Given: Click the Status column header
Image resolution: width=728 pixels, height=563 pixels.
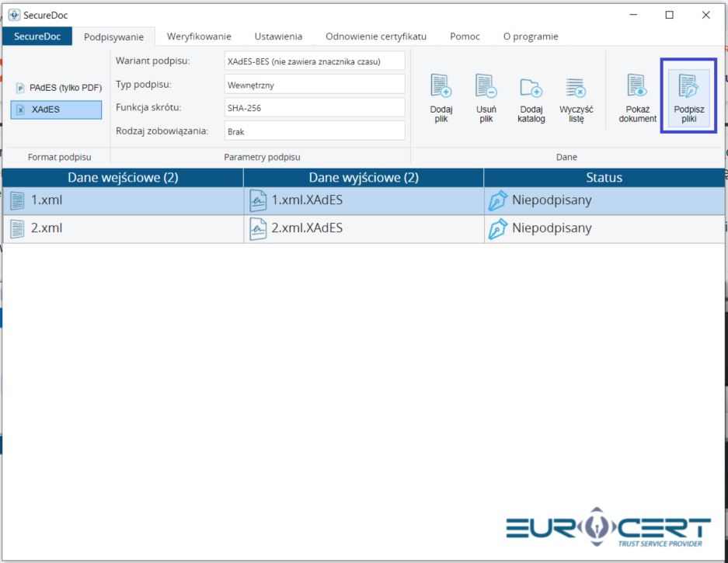Looking at the screenshot, I should pyautogui.click(x=604, y=177).
